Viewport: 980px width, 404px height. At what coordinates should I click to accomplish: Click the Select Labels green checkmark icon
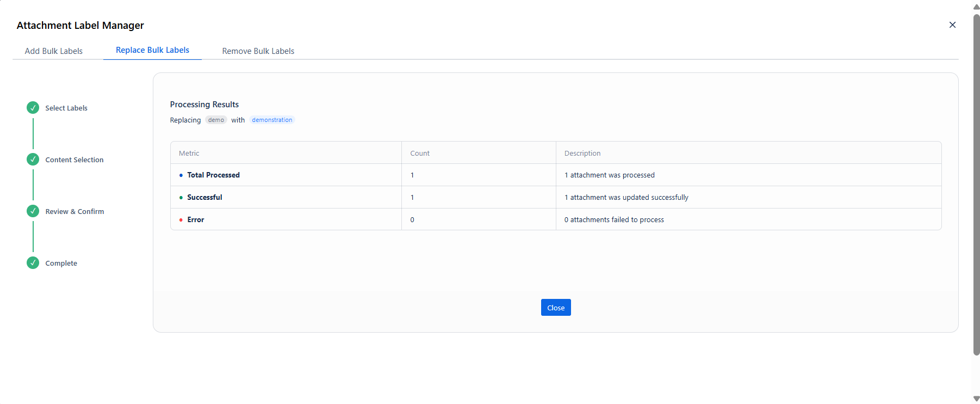click(x=33, y=107)
